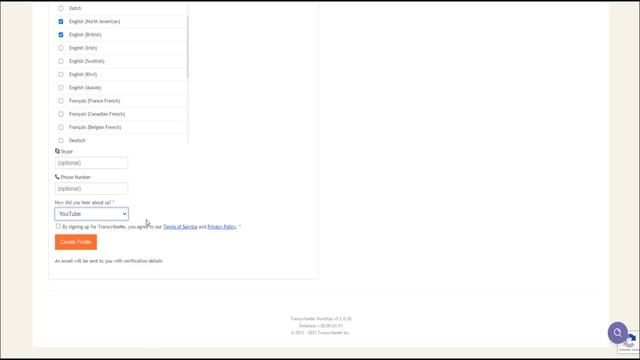This screenshot has height=360, width=640.
Task: Click the phone icon beside Phone Number
Action: [x=57, y=177]
